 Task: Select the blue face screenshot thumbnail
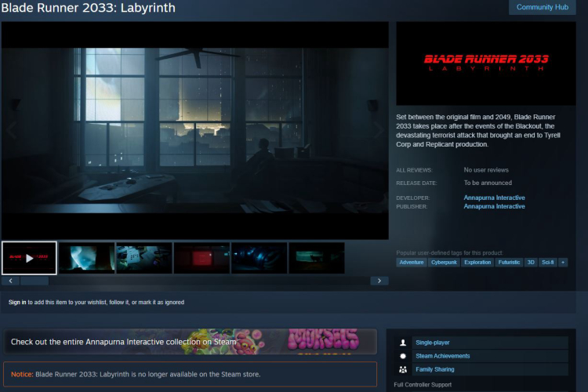[x=86, y=258]
